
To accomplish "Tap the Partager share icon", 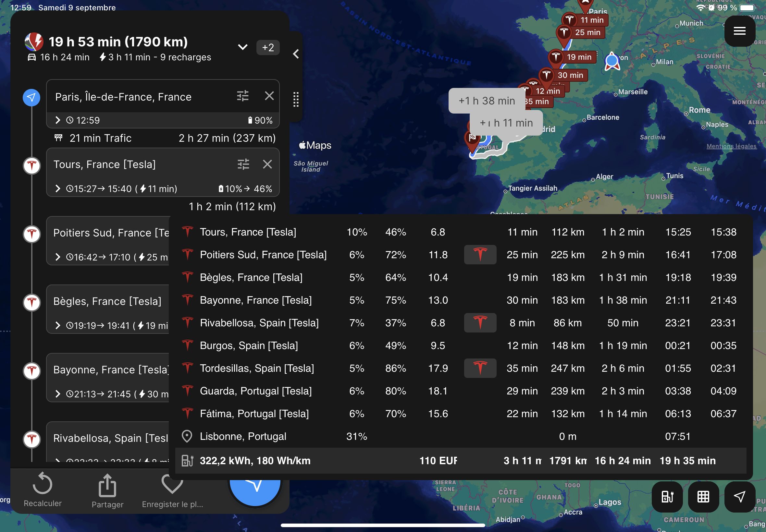I will tap(107, 486).
